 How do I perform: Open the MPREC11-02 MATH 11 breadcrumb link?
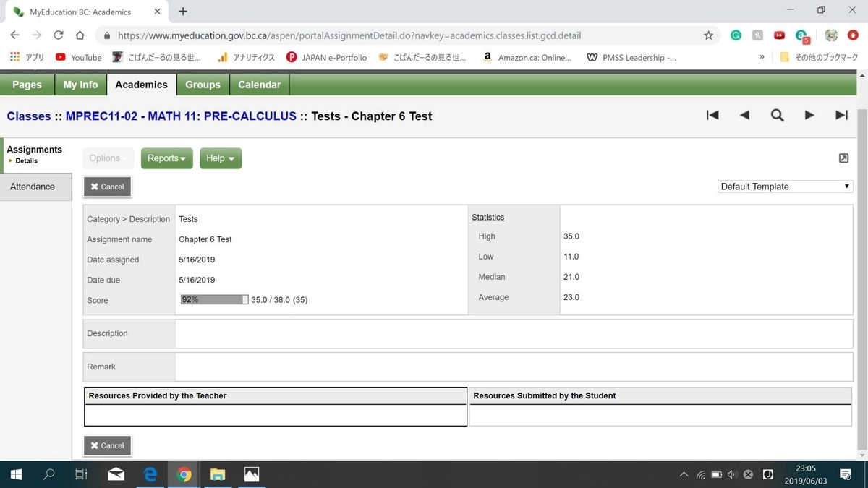pyautogui.click(x=181, y=116)
